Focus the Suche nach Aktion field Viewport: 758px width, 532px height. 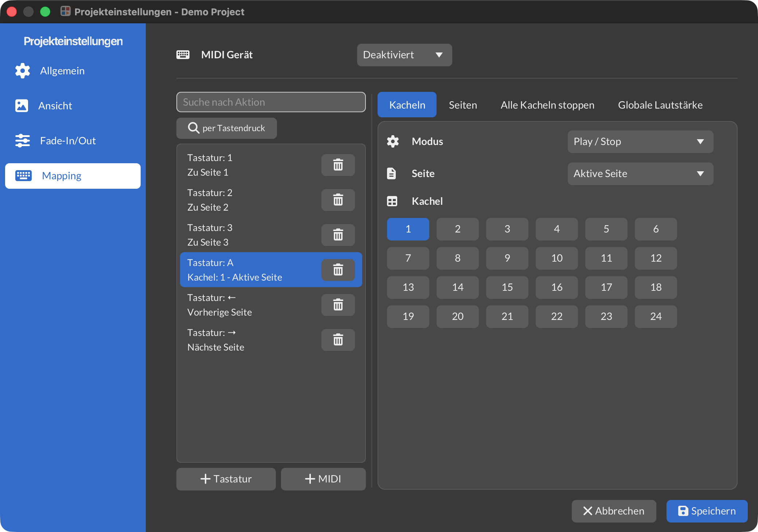coord(271,102)
